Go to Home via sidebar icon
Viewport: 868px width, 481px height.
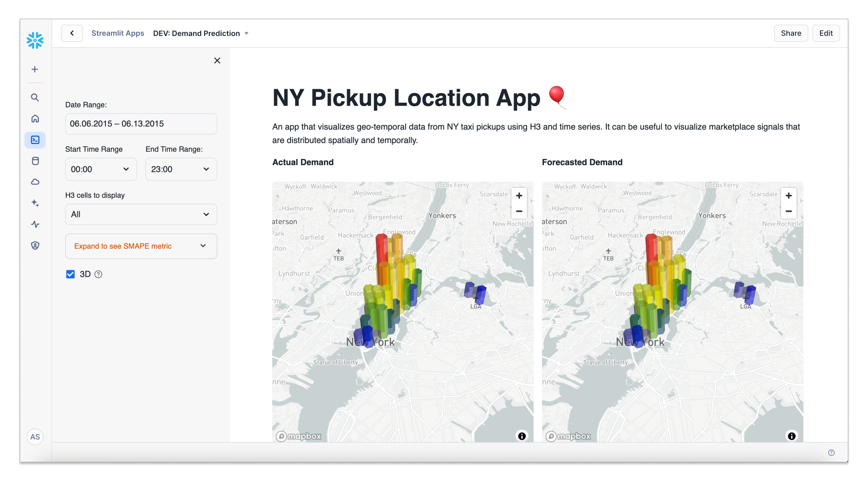pos(35,119)
